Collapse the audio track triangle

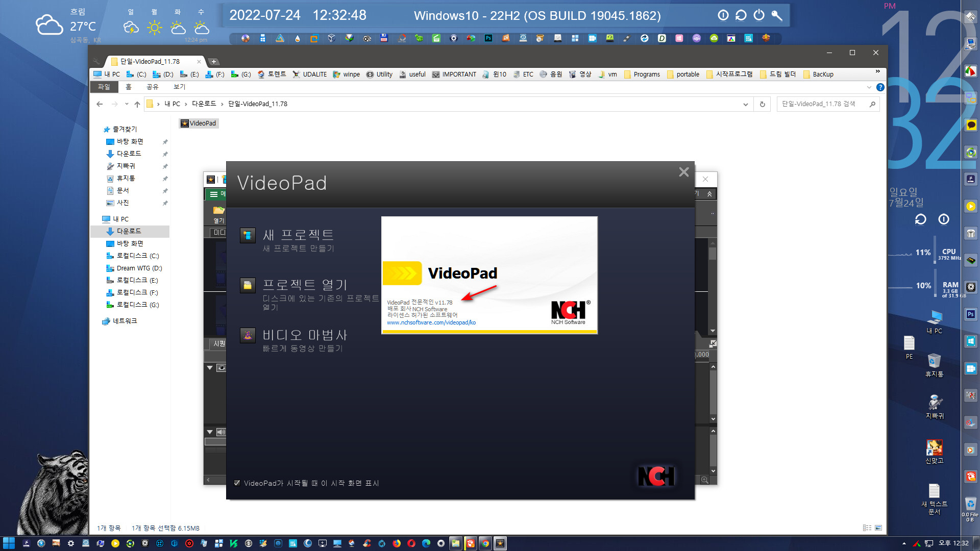pyautogui.click(x=210, y=432)
